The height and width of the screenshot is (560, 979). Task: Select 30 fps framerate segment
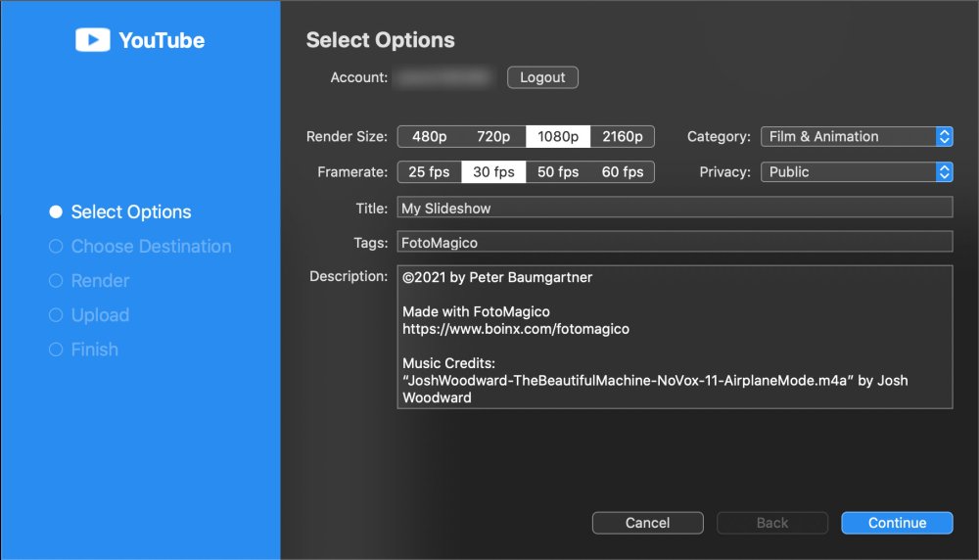493,172
